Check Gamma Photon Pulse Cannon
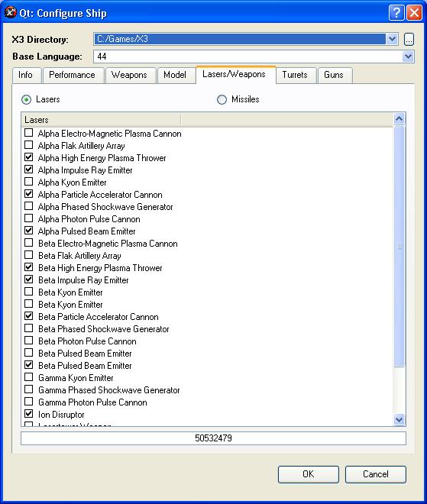 [x=28, y=402]
